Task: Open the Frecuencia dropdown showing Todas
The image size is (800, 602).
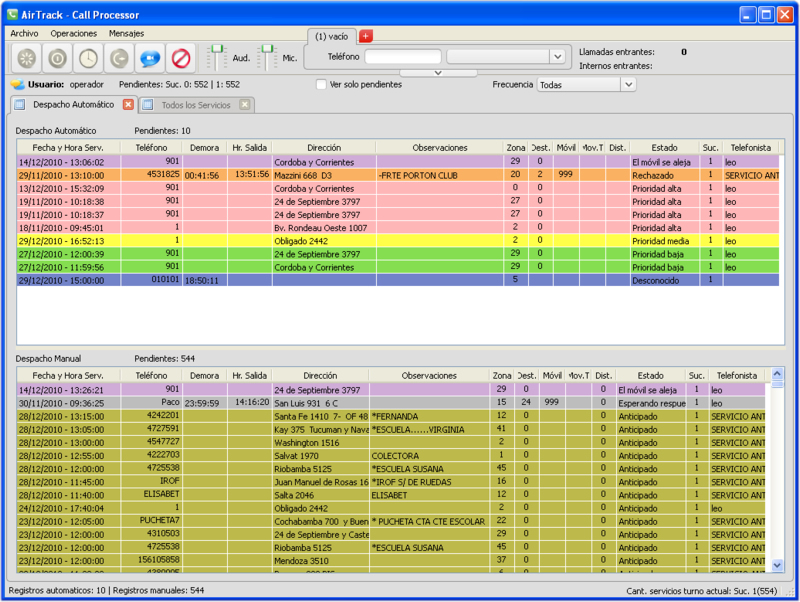Action: coord(586,85)
